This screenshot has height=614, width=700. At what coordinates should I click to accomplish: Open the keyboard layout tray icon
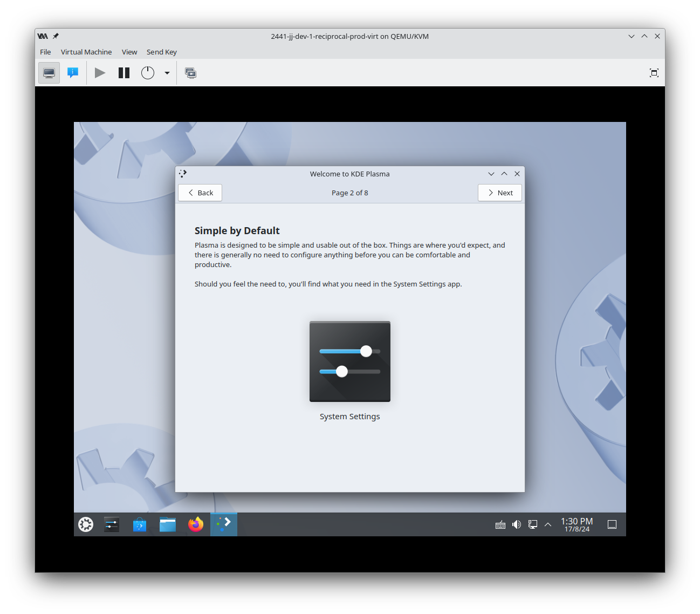pyautogui.click(x=500, y=524)
